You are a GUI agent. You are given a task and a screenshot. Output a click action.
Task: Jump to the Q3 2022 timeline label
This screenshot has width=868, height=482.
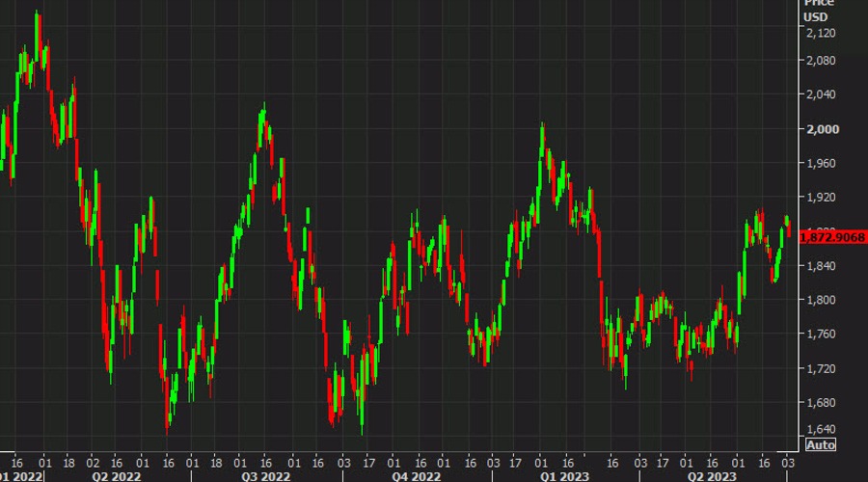coord(266,475)
